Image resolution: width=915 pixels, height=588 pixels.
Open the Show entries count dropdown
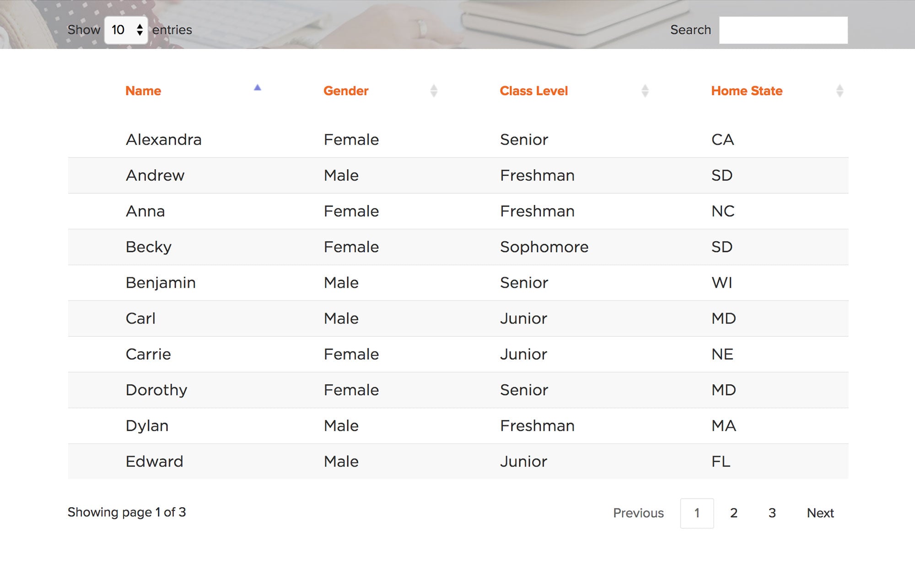[126, 30]
